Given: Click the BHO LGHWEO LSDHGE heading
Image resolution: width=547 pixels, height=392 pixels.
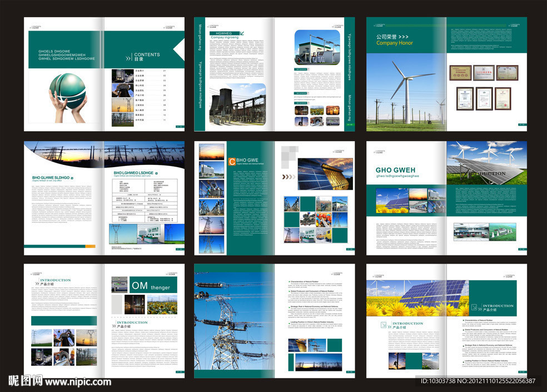Looking at the screenshot, I should tap(133, 173).
